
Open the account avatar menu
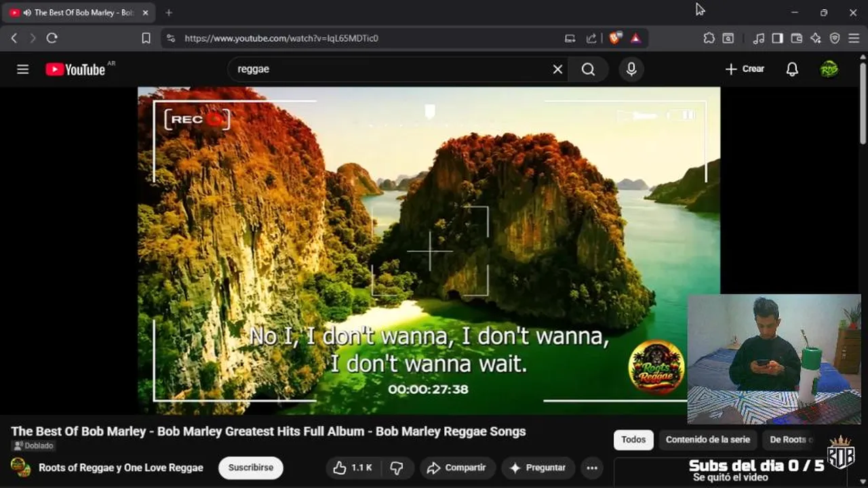(x=829, y=69)
